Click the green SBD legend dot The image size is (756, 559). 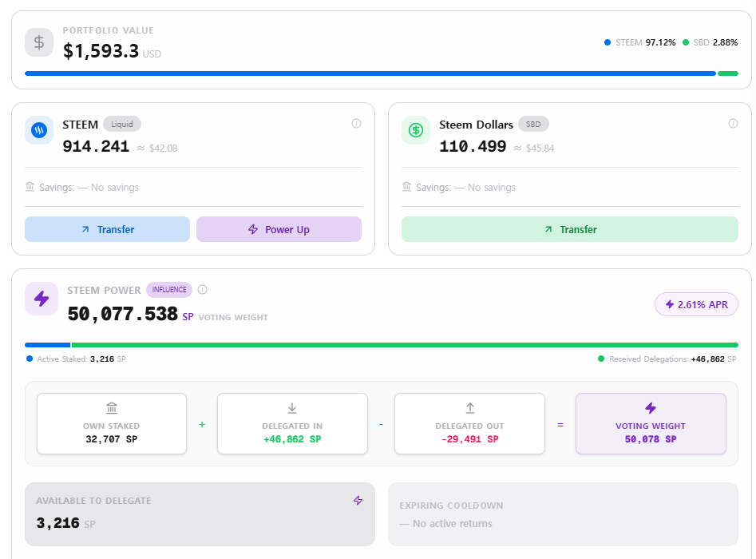click(x=686, y=42)
